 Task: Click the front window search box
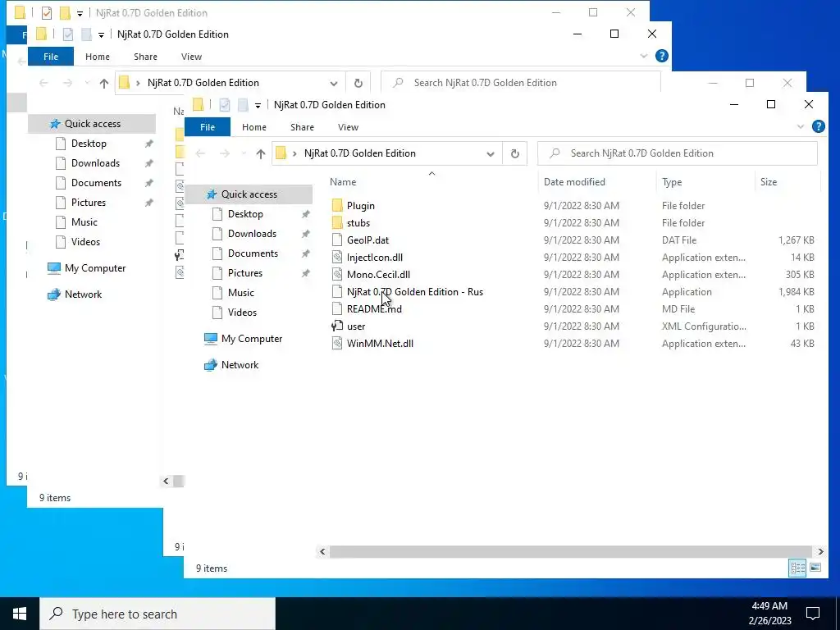pos(677,153)
